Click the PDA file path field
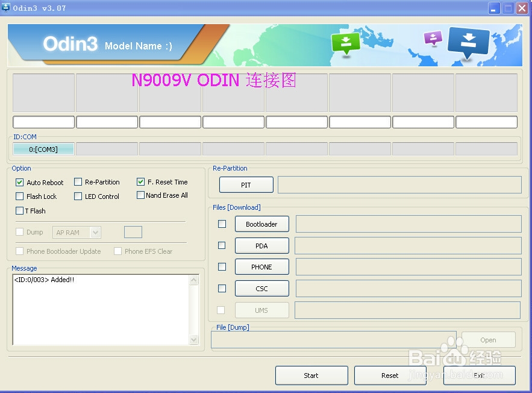The width and height of the screenshot is (532, 393). pos(408,245)
